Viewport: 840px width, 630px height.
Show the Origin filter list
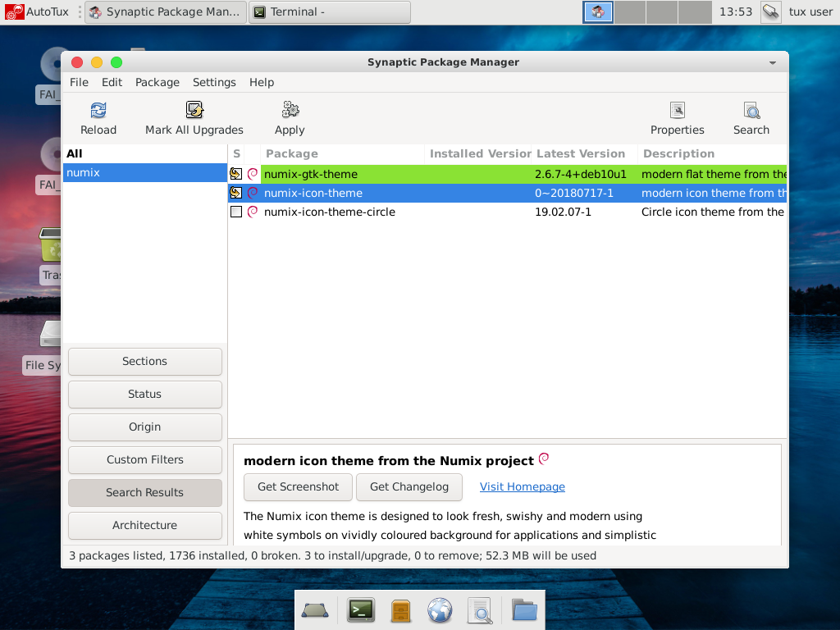(144, 427)
